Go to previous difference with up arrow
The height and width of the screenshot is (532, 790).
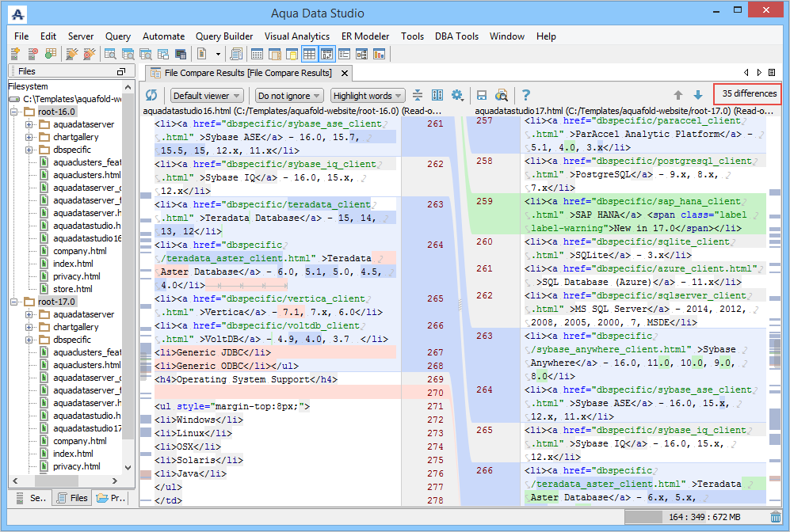678,96
